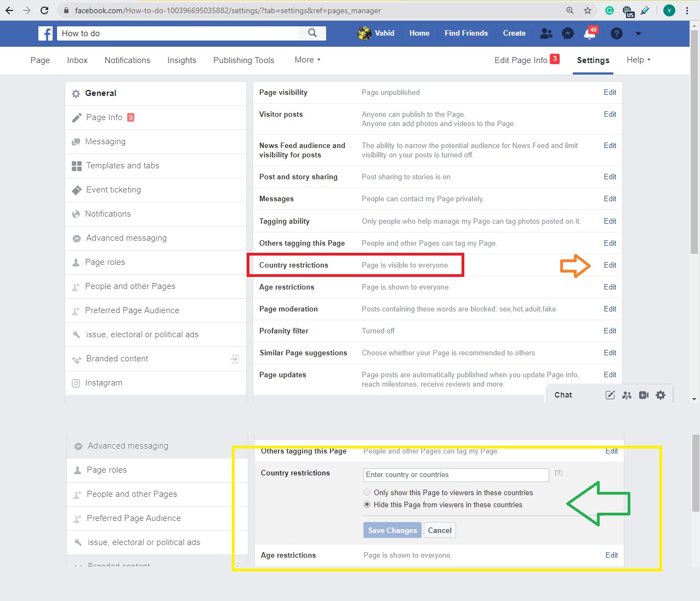700x601 pixels.
Task: Go back using the browser back arrow
Action: click(x=9, y=10)
